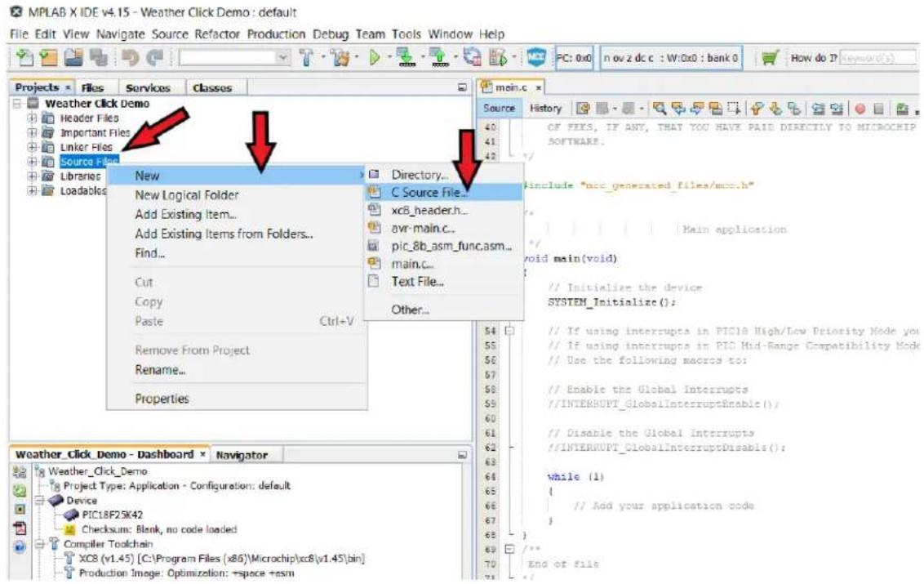Viewport: 924px width, 584px height.
Task: Click the dashboard PDF datasheet icon
Action: pyautogui.click(x=20, y=528)
